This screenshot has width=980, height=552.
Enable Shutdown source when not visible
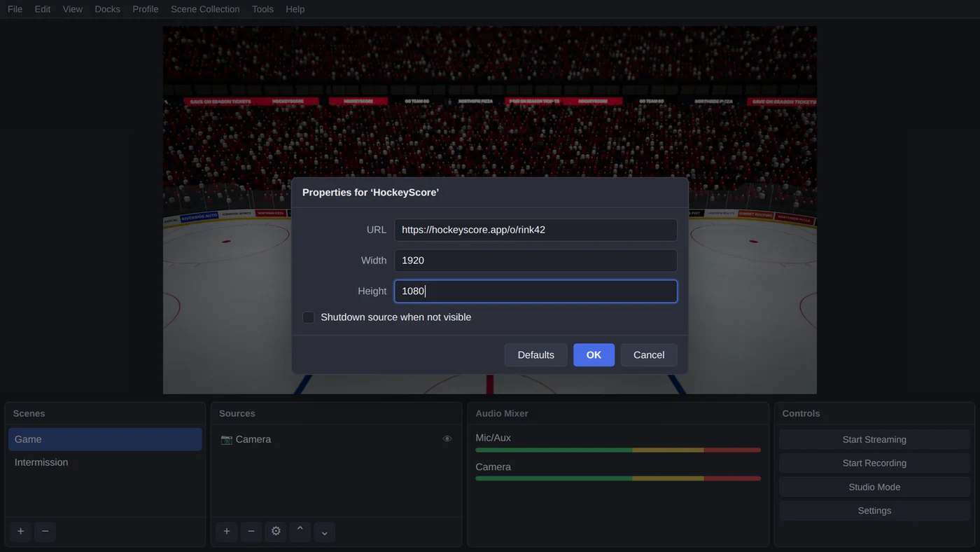pos(308,317)
